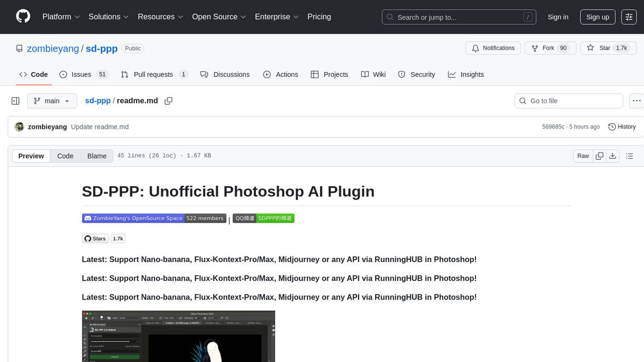Open the sd-ppp repository title link
Viewport: 644px width, 362px height.
click(x=101, y=48)
